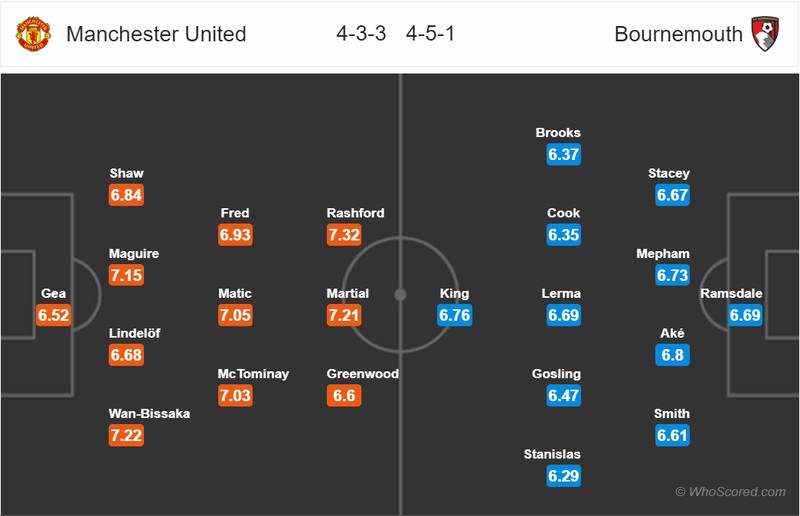Click Maguire's 7.15 rating badge

pyautogui.click(x=126, y=275)
